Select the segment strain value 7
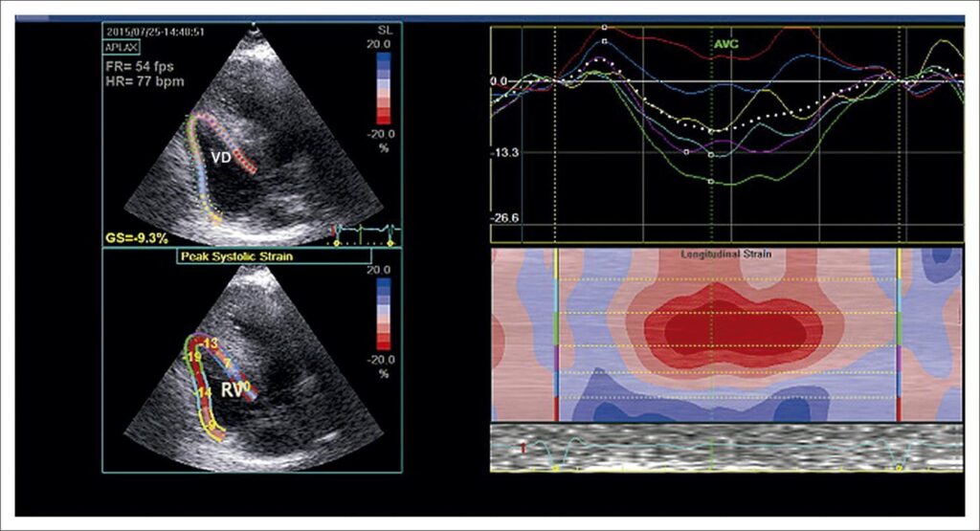980x531 pixels. (228, 363)
